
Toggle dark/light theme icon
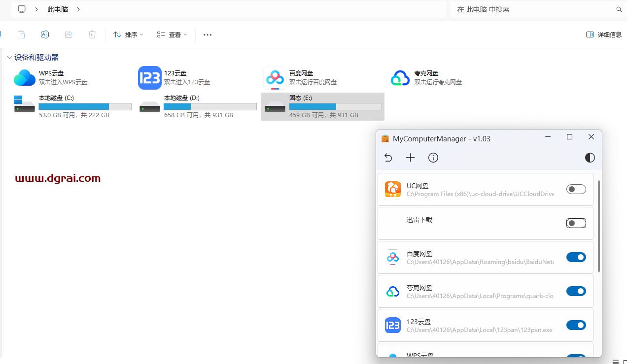590,158
